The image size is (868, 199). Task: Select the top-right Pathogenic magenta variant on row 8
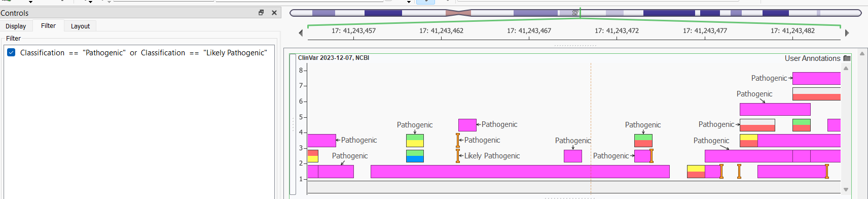816,78
